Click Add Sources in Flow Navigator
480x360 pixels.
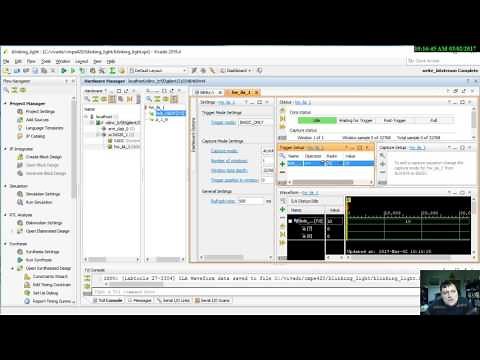37,120
